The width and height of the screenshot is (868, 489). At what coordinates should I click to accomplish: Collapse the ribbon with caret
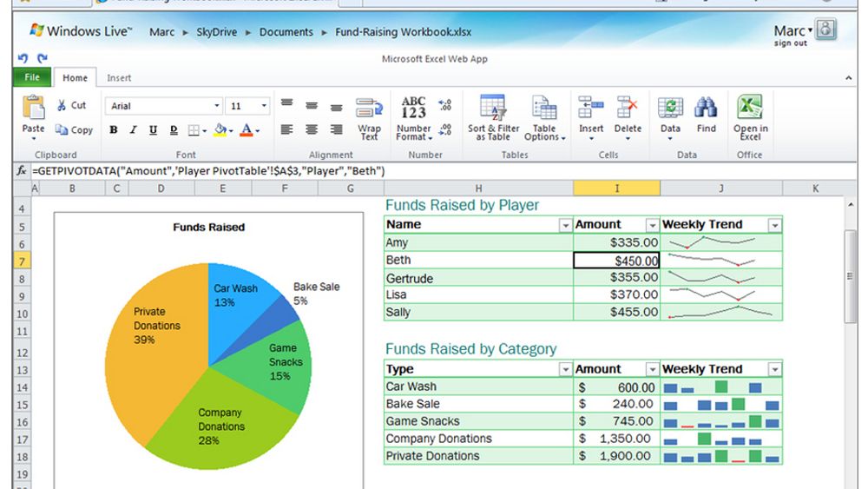coord(848,78)
